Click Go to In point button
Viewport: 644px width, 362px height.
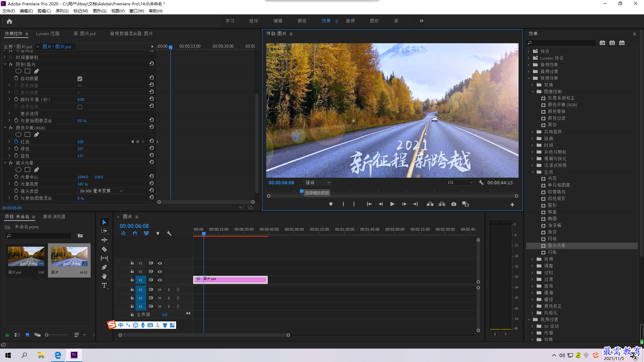pos(369,204)
